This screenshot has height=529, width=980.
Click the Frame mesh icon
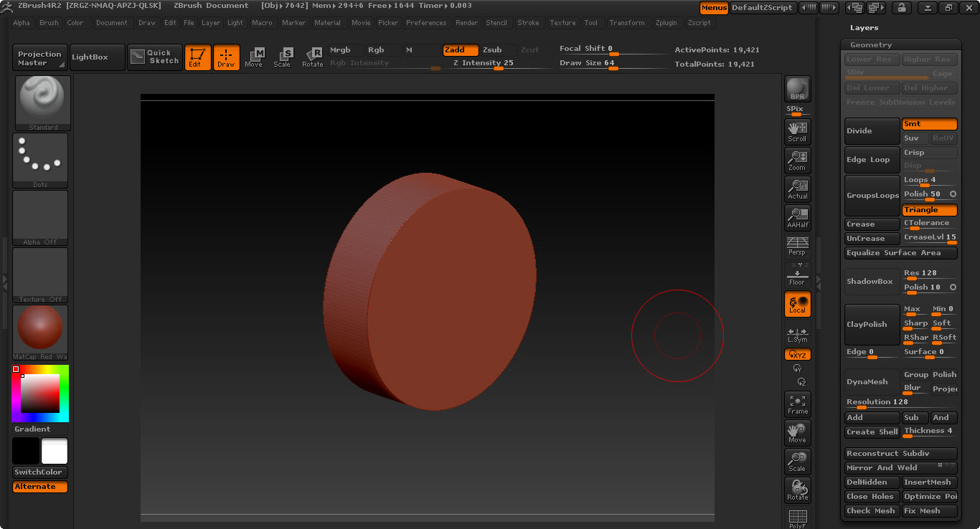tap(797, 404)
